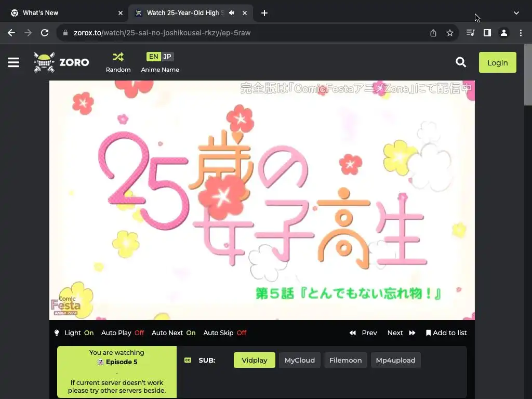Close the What's New tab
The width and height of the screenshot is (532, 399).
click(x=121, y=13)
